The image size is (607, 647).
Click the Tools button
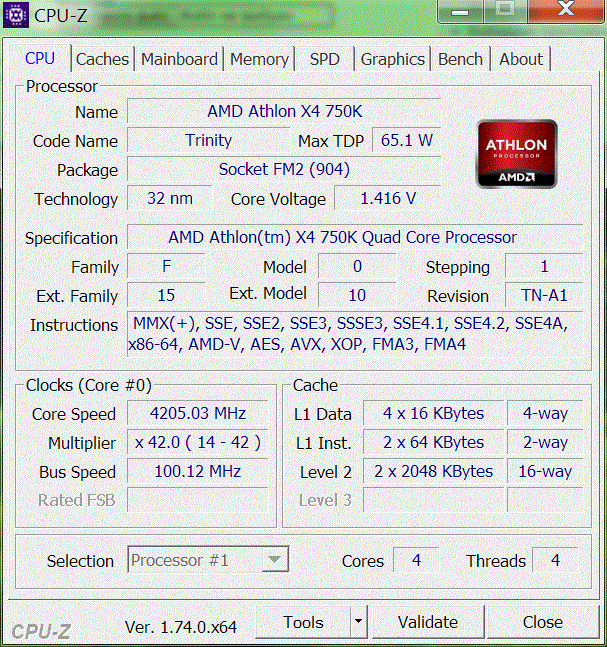pos(303,622)
